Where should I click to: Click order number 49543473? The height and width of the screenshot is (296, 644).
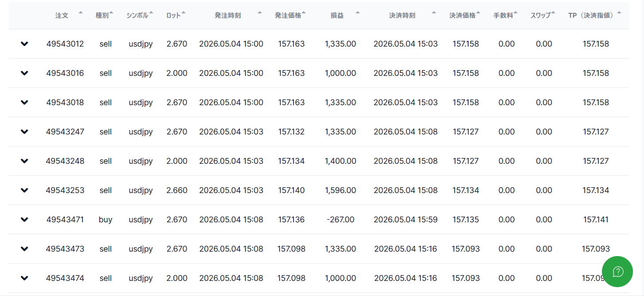point(65,249)
